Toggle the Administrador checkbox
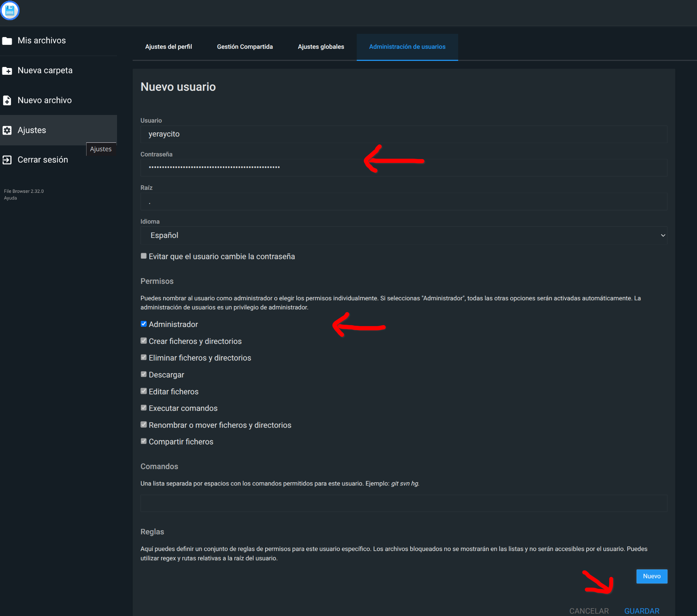 pyautogui.click(x=143, y=324)
